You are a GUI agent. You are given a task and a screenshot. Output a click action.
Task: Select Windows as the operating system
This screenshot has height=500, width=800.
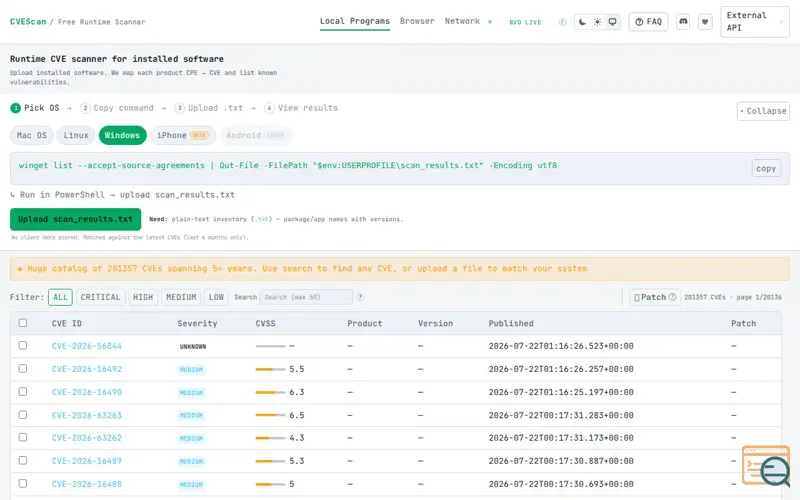(x=122, y=135)
